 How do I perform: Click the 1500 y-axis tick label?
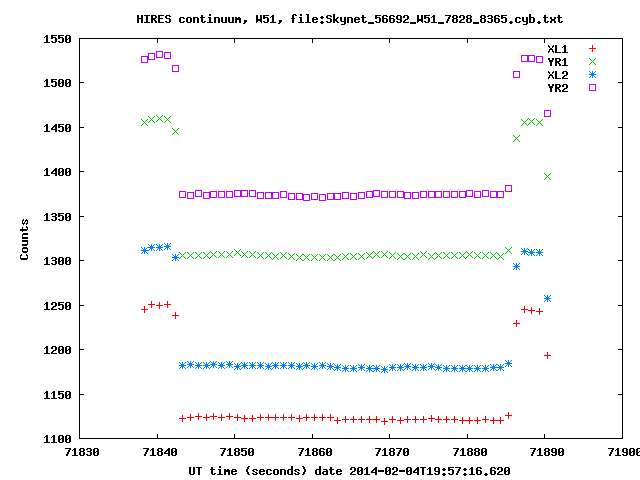[x=57, y=83]
